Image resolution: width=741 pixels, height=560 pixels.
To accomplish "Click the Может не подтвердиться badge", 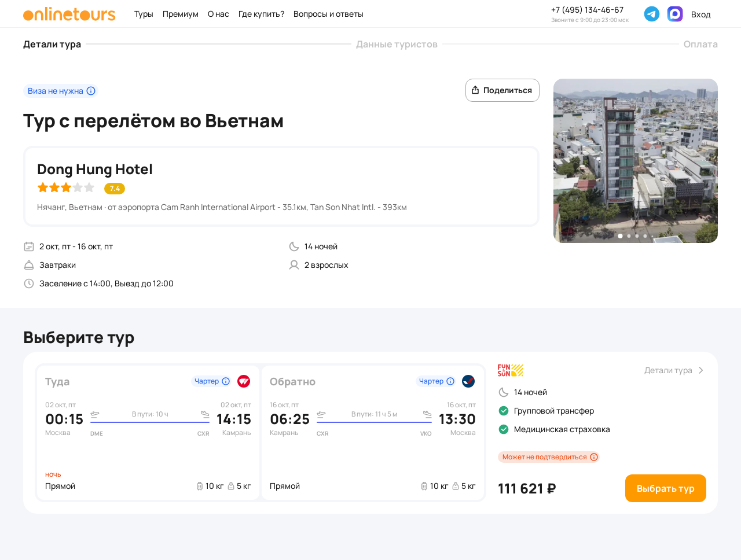I will coord(549,457).
